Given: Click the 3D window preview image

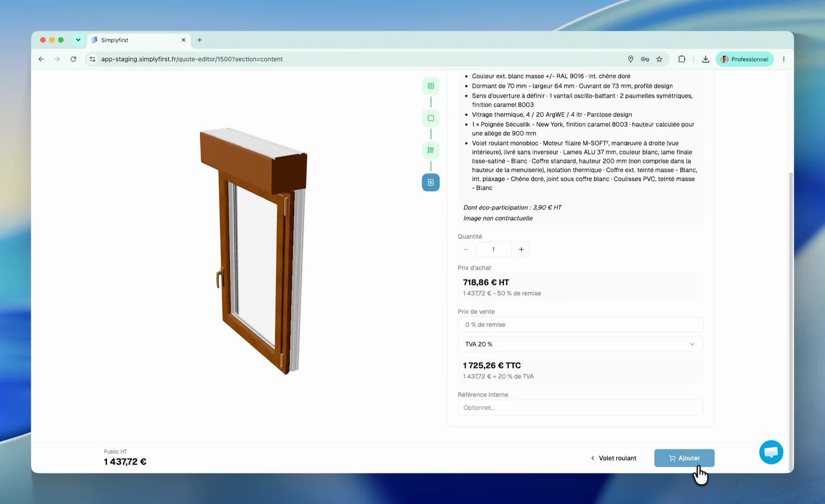Looking at the screenshot, I should coord(254,251).
